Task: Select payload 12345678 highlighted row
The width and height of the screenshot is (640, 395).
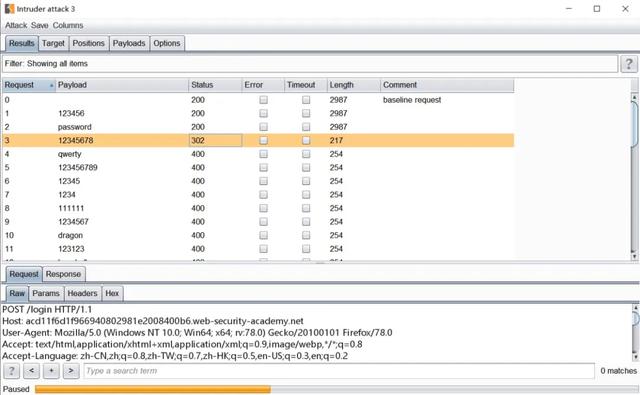Action: 258,140
